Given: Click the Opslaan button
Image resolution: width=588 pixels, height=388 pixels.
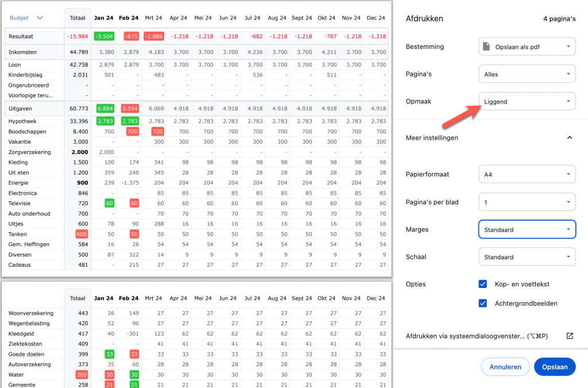Looking at the screenshot, I should (554, 367).
